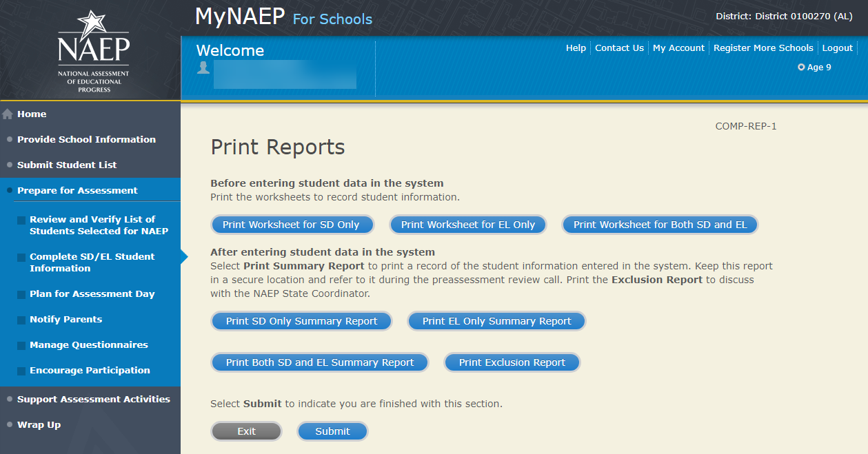Click Print Both SD and EL Summary Report

(x=320, y=362)
